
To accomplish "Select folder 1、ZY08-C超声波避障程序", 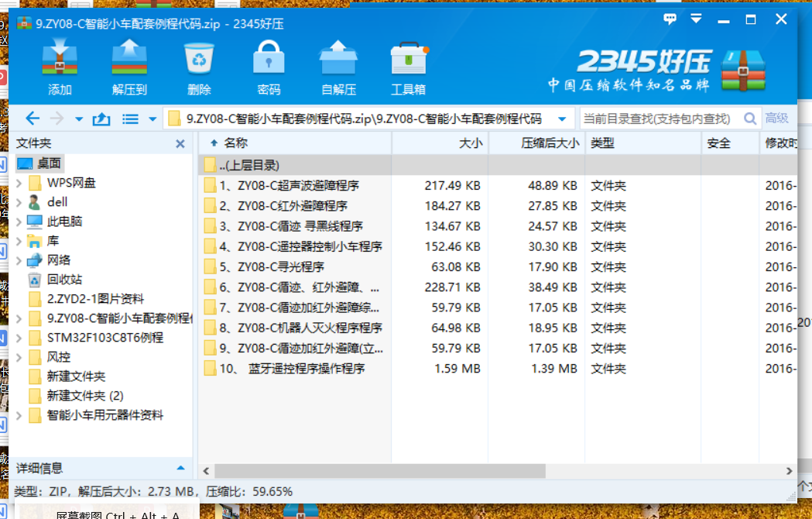I will click(x=498, y=185).
